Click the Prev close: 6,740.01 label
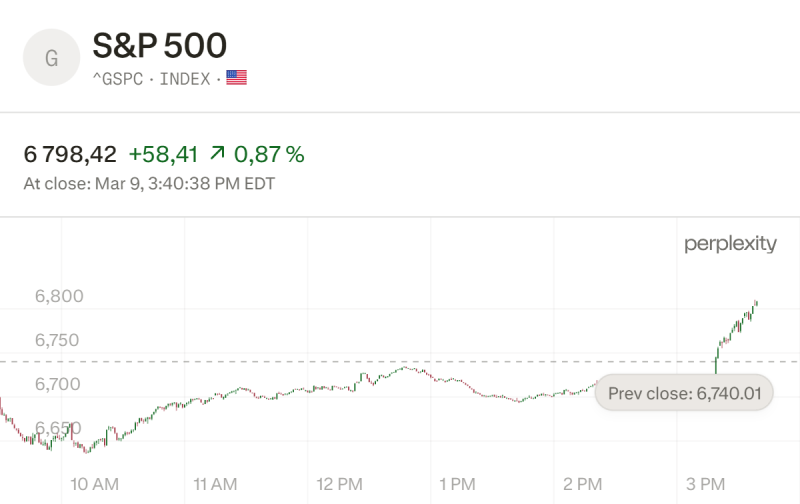The height and width of the screenshot is (504, 800). coord(685,393)
